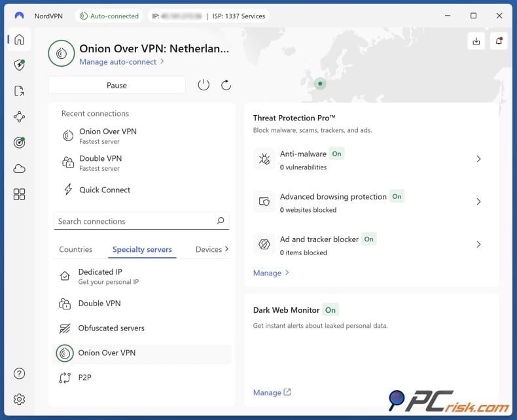The height and width of the screenshot is (420, 517).
Task: Open Threat Protection shield icon in sidebar
Action: (19, 65)
